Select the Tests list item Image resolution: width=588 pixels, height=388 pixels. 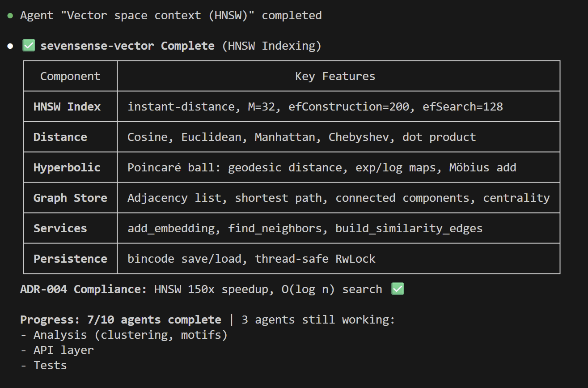50,365
